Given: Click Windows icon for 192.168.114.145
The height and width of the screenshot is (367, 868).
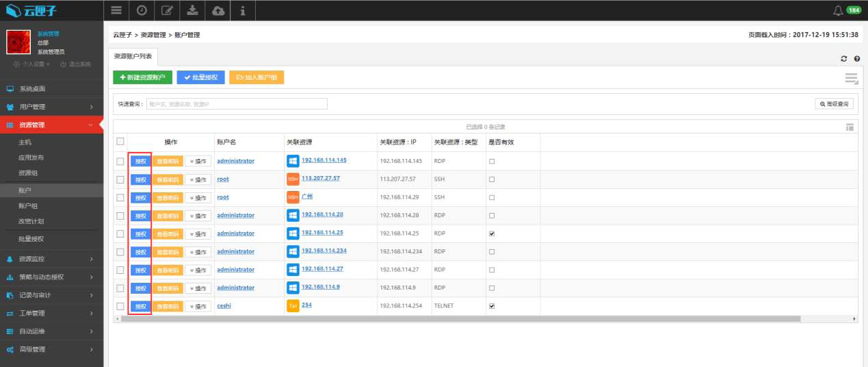Looking at the screenshot, I should click(x=293, y=161).
